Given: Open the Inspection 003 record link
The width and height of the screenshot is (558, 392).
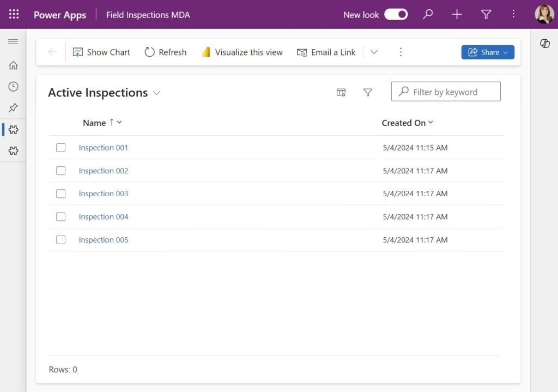Looking at the screenshot, I should (103, 194).
